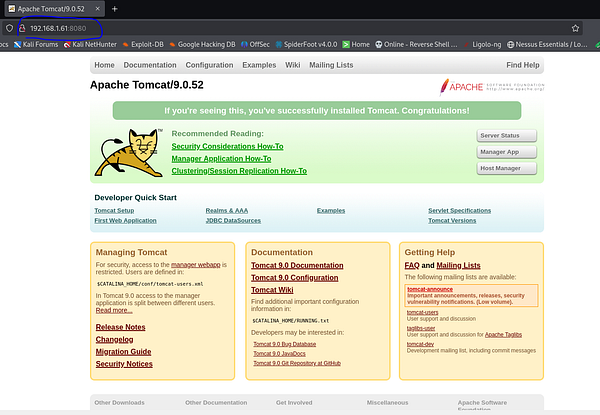
Task: Open the Release Notes link
Action: 121,327
